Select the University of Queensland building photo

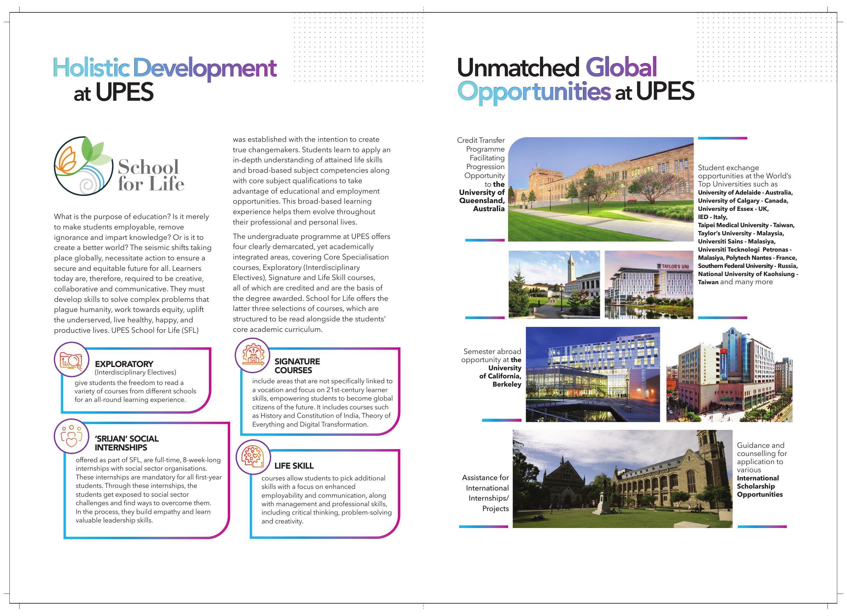coord(601,189)
